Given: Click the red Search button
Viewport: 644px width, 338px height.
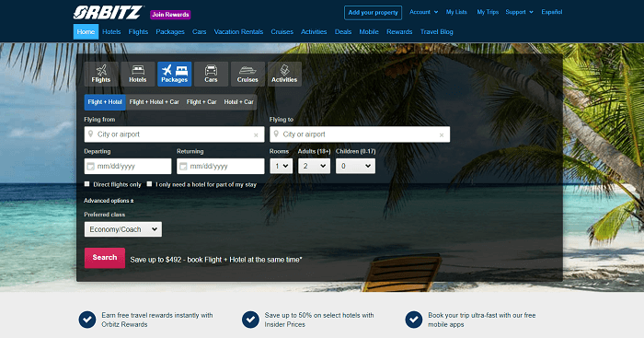Looking at the screenshot, I should point(105,258).
